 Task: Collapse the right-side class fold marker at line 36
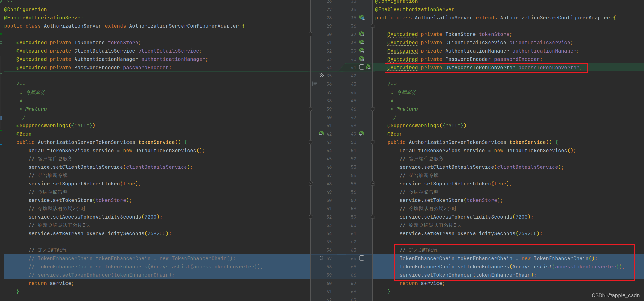(372, 26)
